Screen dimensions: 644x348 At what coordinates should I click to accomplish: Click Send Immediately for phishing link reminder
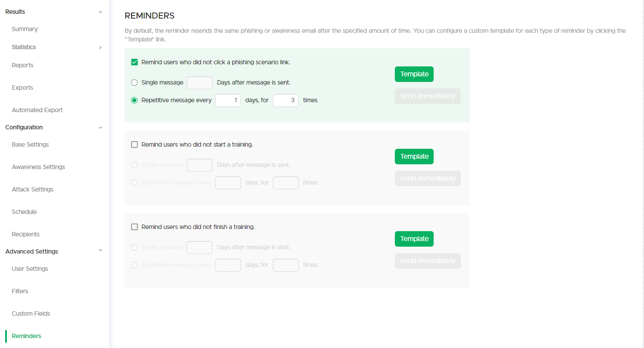[x=428, y=96]
